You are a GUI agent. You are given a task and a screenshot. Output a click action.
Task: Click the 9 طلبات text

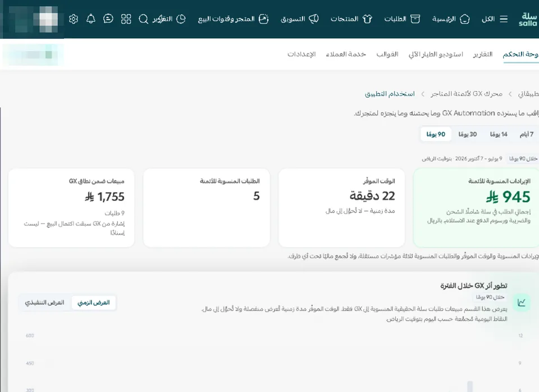(115, 213)
